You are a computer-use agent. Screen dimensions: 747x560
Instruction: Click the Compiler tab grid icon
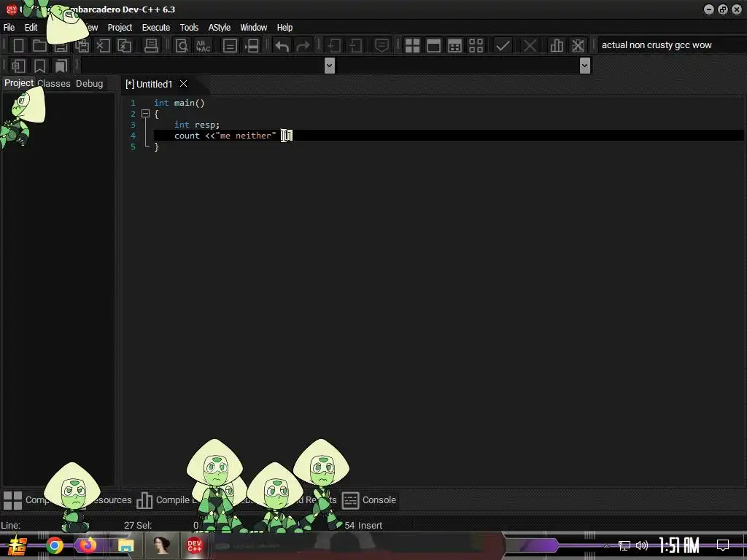[x=12, y=500]
